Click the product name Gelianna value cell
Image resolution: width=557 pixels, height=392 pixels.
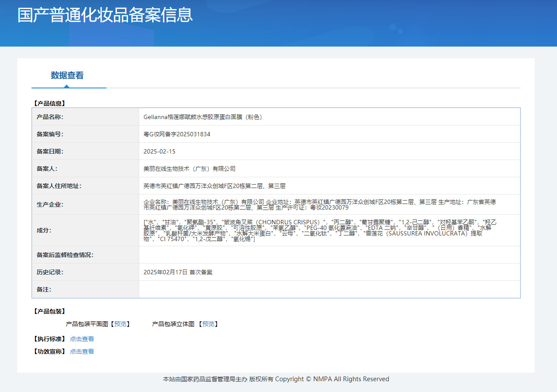[x=203, y=117]
